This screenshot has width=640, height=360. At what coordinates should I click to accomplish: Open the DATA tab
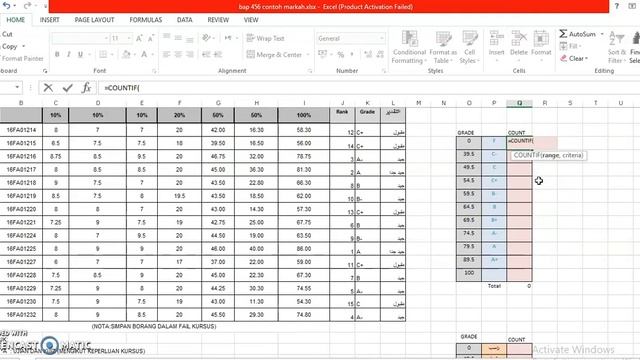pyautogui.click(x=184, y=20)
